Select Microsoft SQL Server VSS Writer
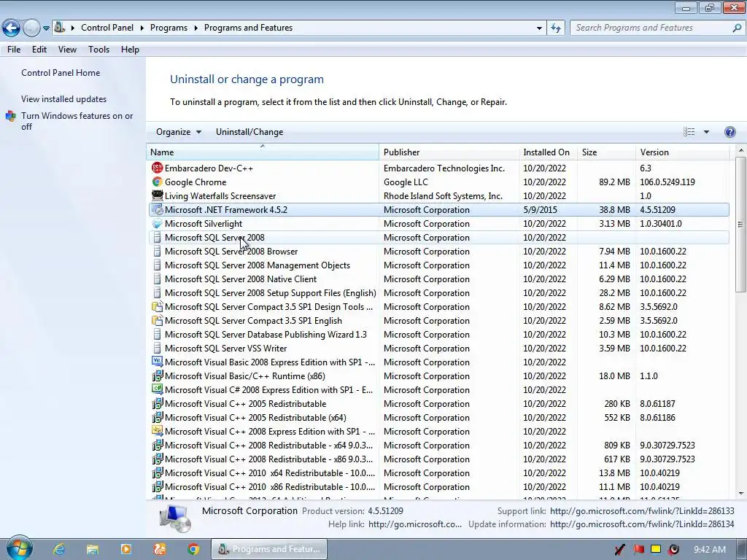This screenshot has width=747, height=560. point(438,348)
